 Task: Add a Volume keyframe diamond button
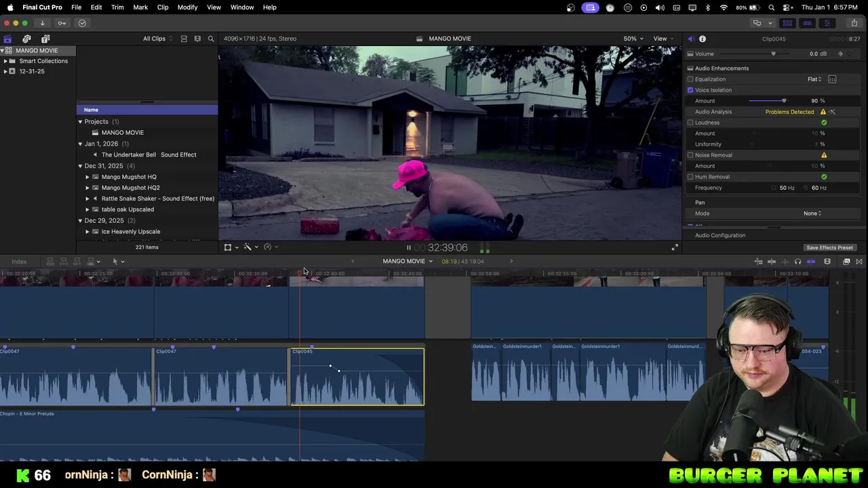pyautogui.click(x=841, y=54)
